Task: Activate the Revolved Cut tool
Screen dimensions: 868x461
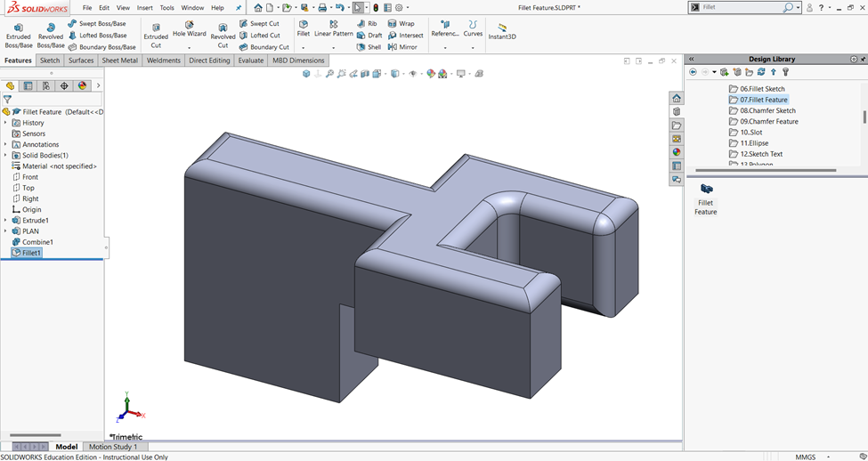Action: [223, 36]
